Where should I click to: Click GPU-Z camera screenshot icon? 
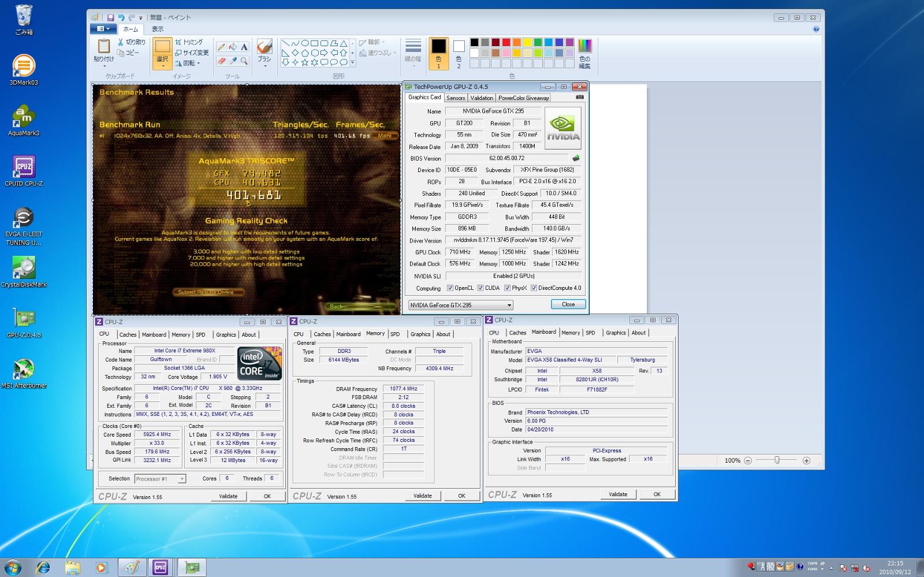tap(579, 97)
